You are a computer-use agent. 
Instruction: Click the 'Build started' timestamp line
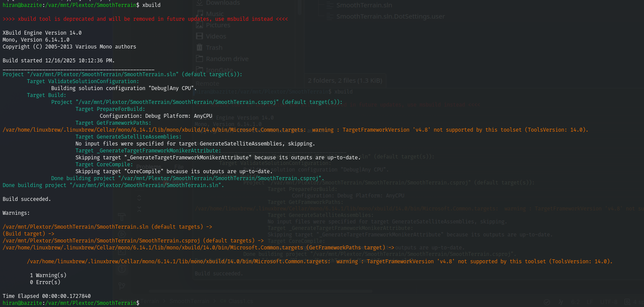(x=59, y=61)
